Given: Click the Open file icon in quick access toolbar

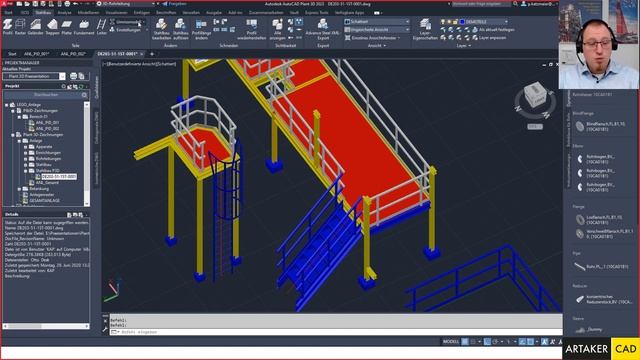Looking at the screenshot, I should click(x=27, y=4).
